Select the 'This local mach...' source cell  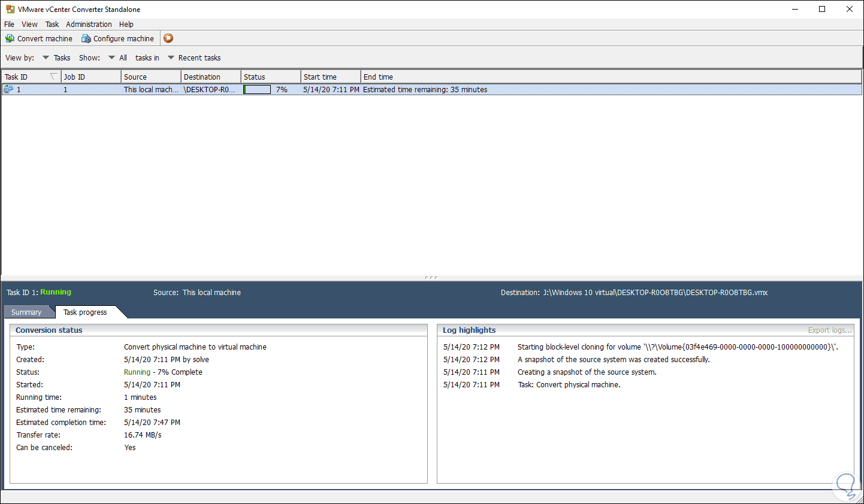coord(151,90)
